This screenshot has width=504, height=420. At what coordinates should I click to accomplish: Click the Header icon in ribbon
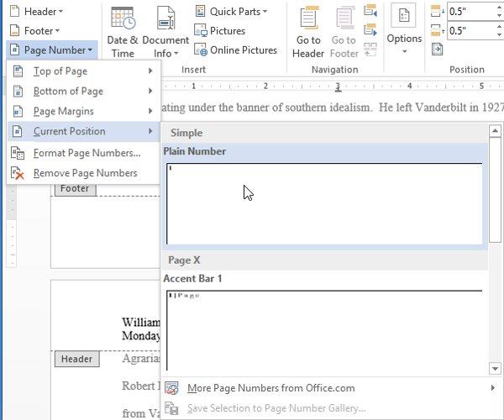pyautogui.click(x=15, y=11)
